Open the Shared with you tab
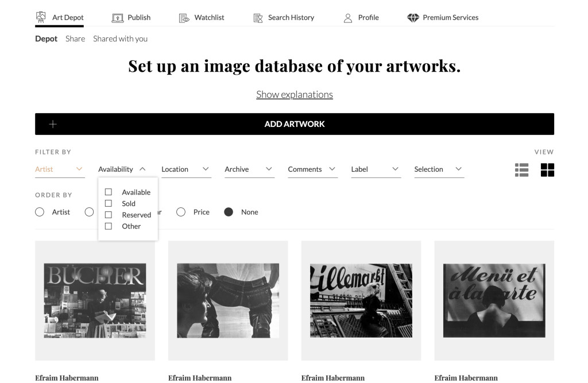Viewport: 588px width, 383px height. click(x=120, y=38)
